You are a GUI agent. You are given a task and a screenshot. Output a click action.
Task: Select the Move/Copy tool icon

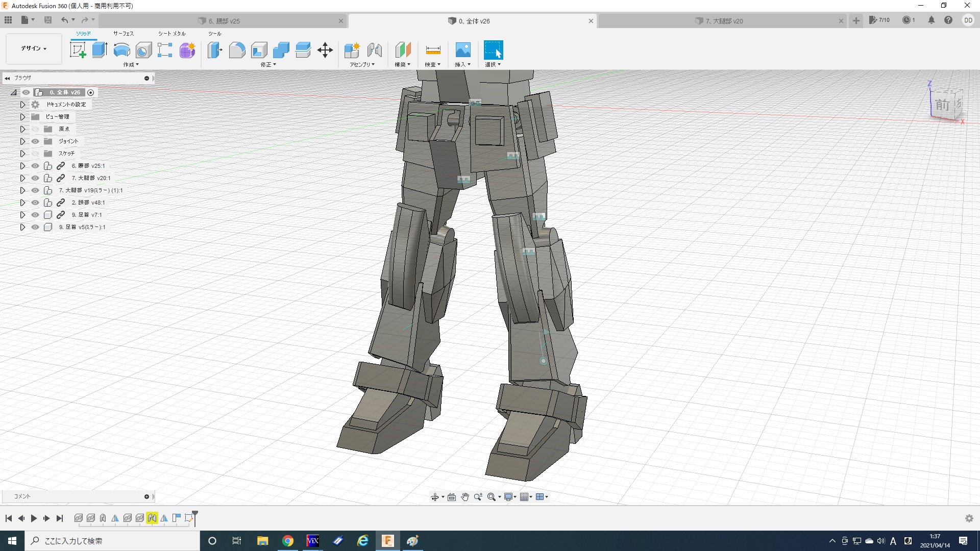(x=325, y=50)
